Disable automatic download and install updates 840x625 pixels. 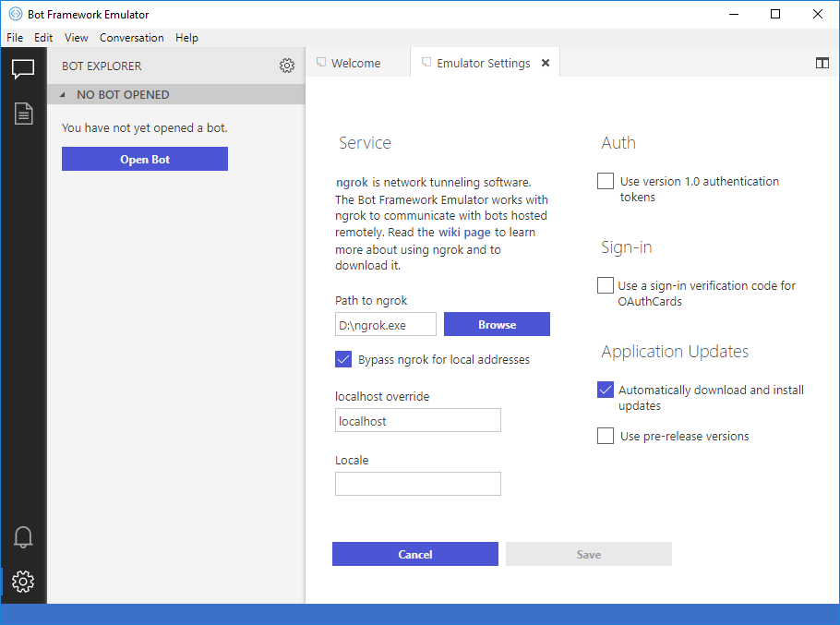click(606, 390)
